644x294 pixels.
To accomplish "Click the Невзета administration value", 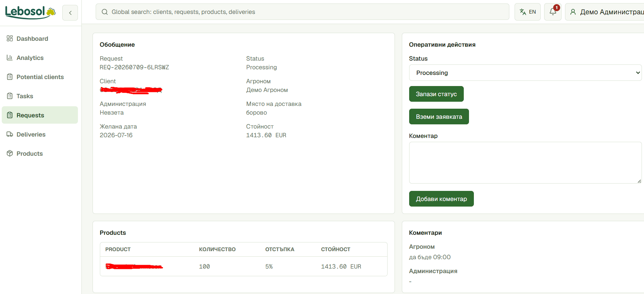I will [112, 113].
